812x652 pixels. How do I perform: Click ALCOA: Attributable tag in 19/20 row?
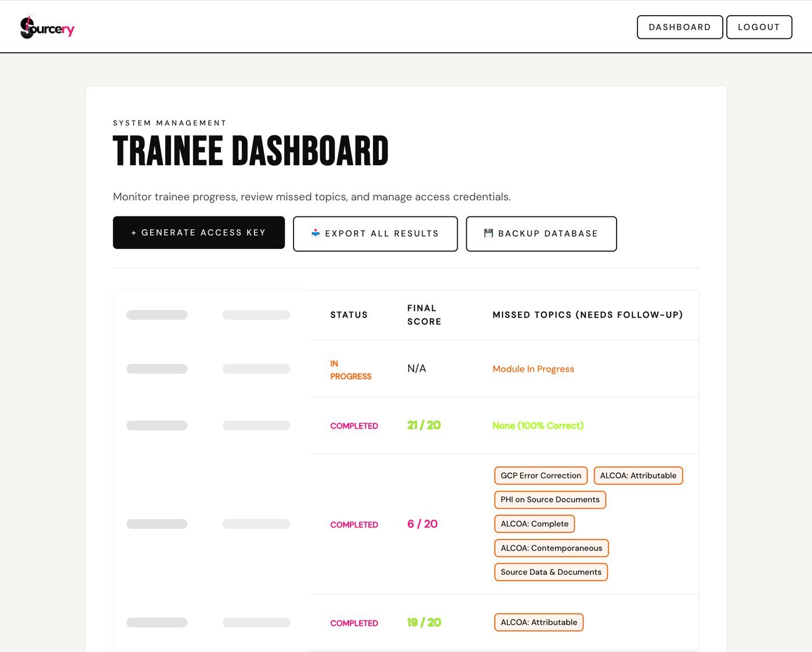(x=539, y=622)
